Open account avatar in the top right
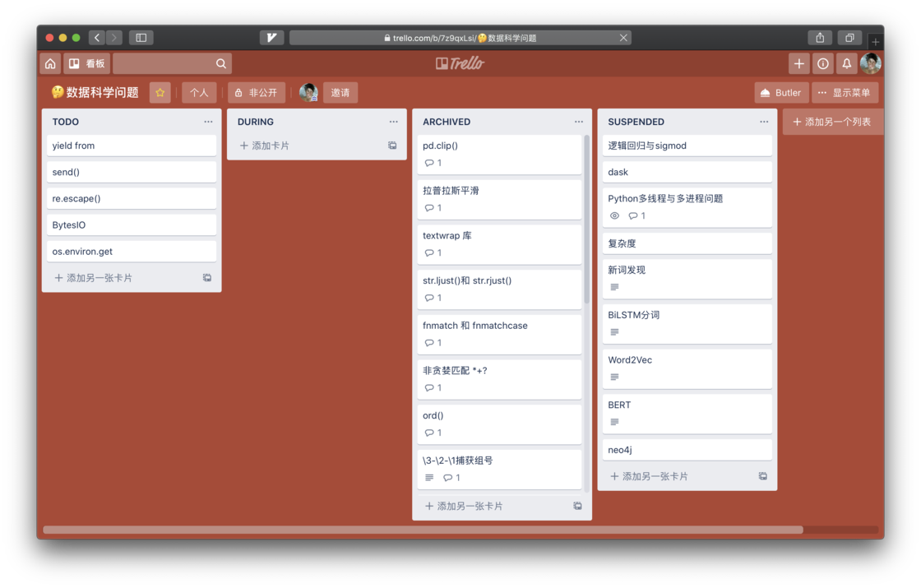The width and height of the screenshot is (921, 588). pyautogui.click(x=871, y=63)
